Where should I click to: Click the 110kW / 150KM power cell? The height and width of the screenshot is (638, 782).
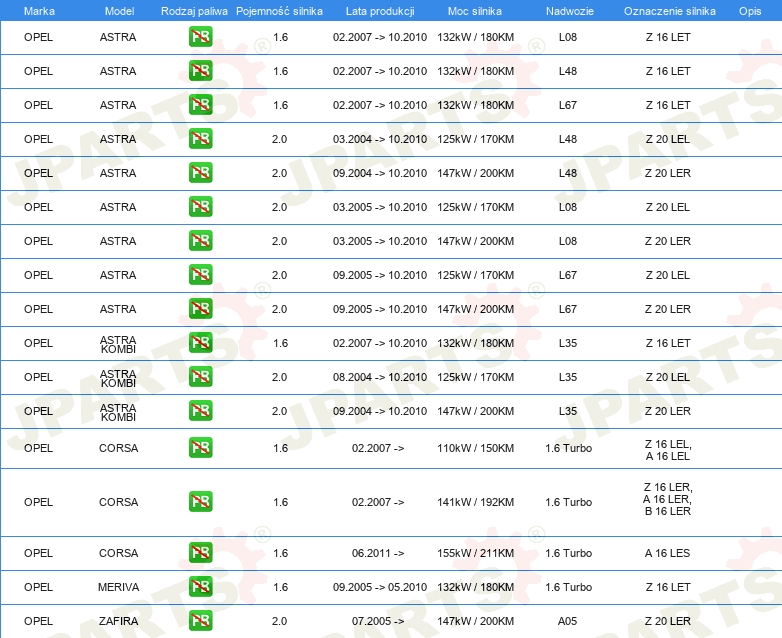475,448
